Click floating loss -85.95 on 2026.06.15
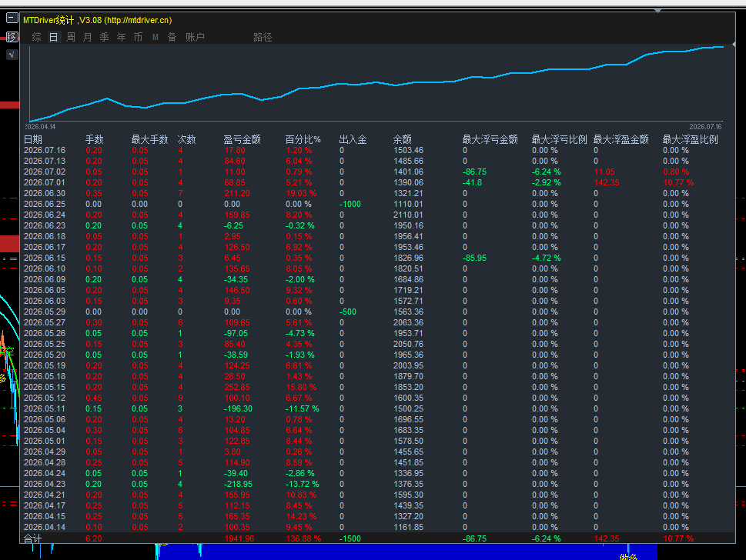The width and height of the screenshot is (746, 560). 474,258
